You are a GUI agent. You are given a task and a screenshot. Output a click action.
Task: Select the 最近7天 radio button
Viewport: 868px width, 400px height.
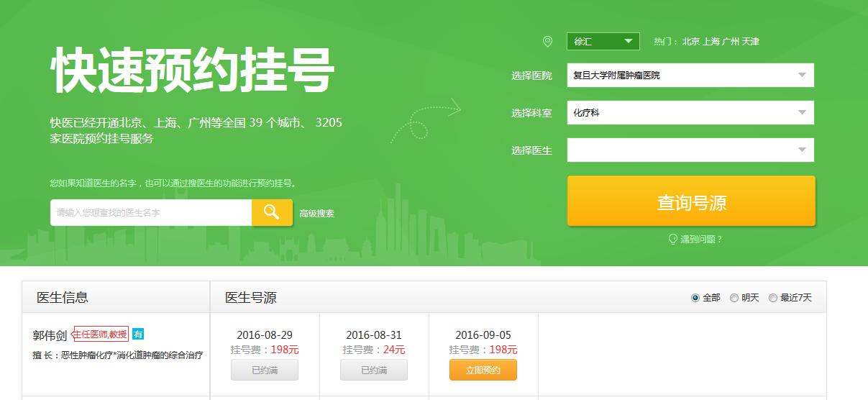pos(773,298)
